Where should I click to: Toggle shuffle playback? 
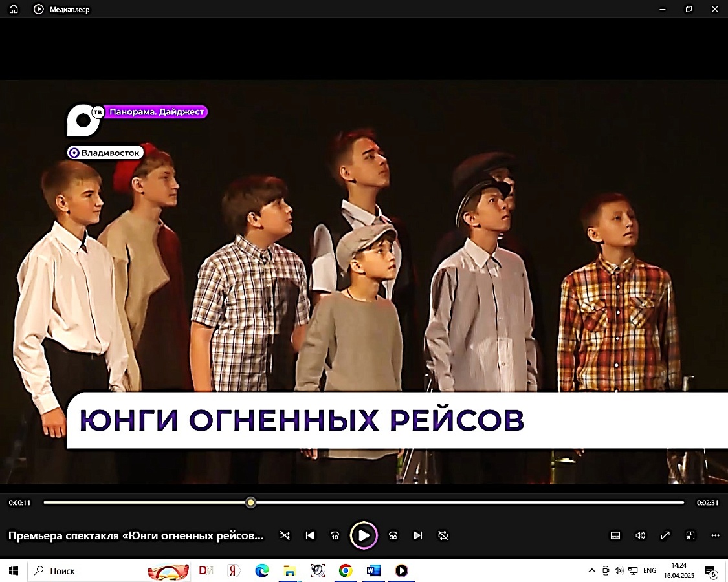point(285,535)
